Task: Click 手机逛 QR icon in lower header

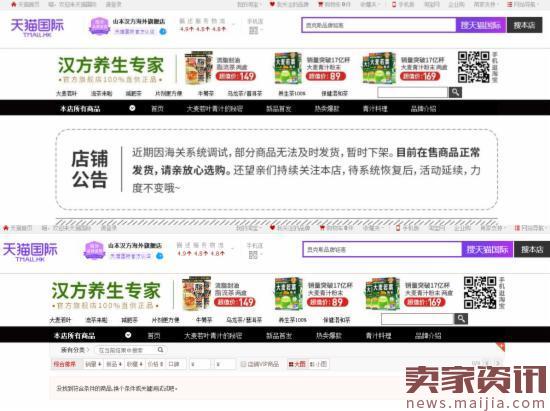Action: (x=253, y=255)
